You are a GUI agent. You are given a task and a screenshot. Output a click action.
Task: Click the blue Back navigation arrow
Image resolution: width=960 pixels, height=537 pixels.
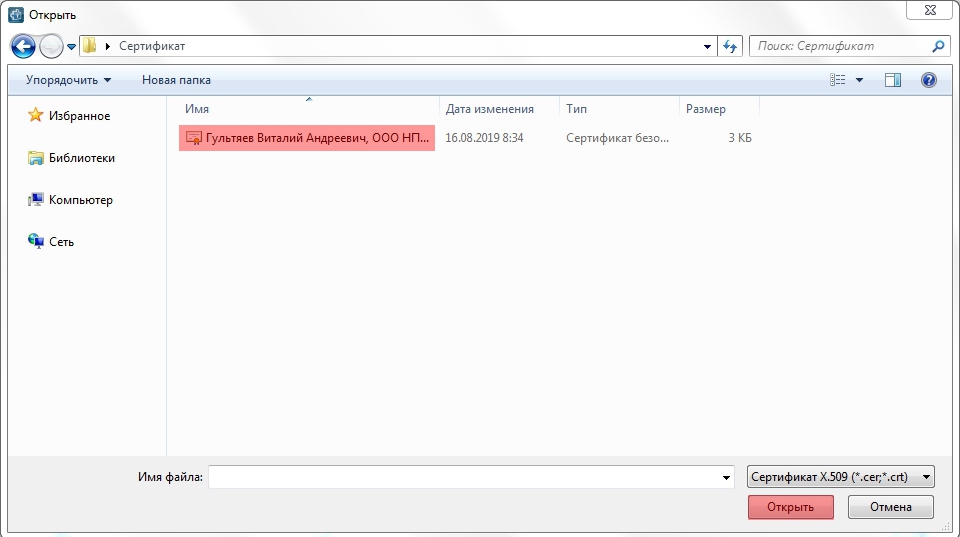[23, 47]
